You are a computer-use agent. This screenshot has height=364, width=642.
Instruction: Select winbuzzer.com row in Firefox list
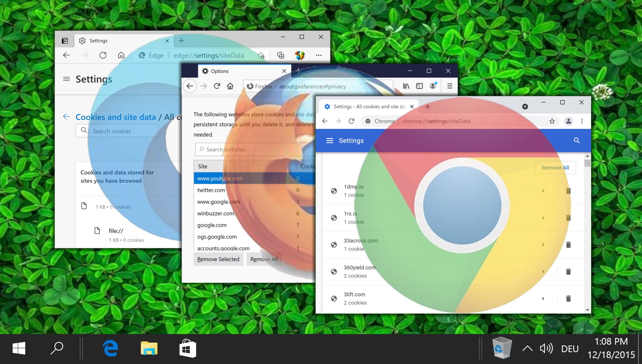[x=255, y=213]
